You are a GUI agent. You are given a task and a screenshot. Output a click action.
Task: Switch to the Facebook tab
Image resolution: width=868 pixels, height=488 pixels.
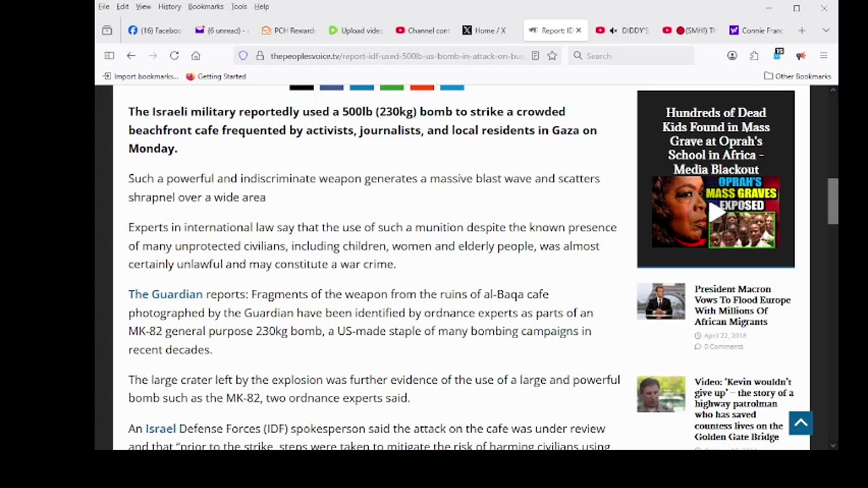click(x=155, y=30)
